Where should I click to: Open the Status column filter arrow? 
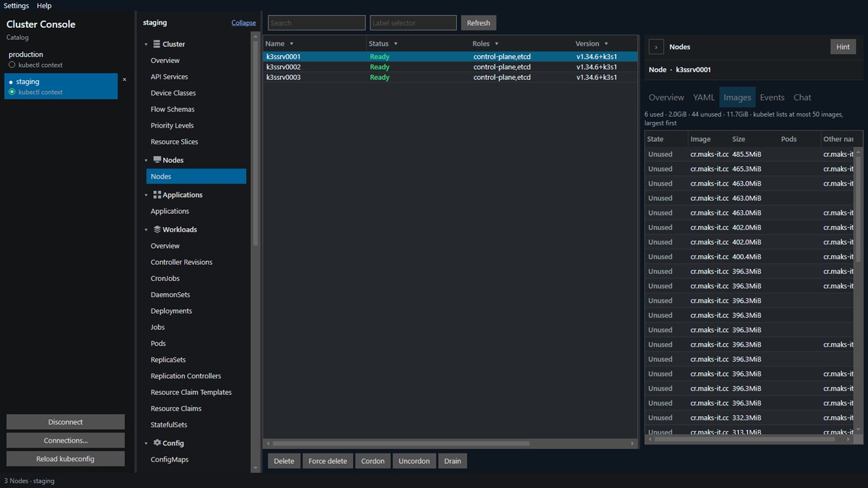(396, 44)
